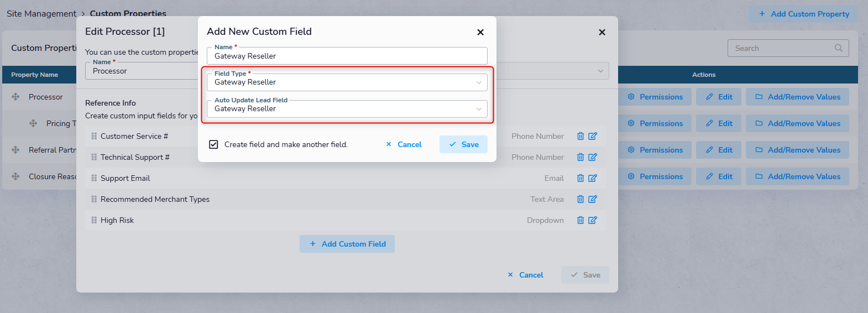Screen dimensions: 868x313
Task: Expand the Auto Update Lead Field dropdown
Action: pyautogui.click(x=347, y=108)
